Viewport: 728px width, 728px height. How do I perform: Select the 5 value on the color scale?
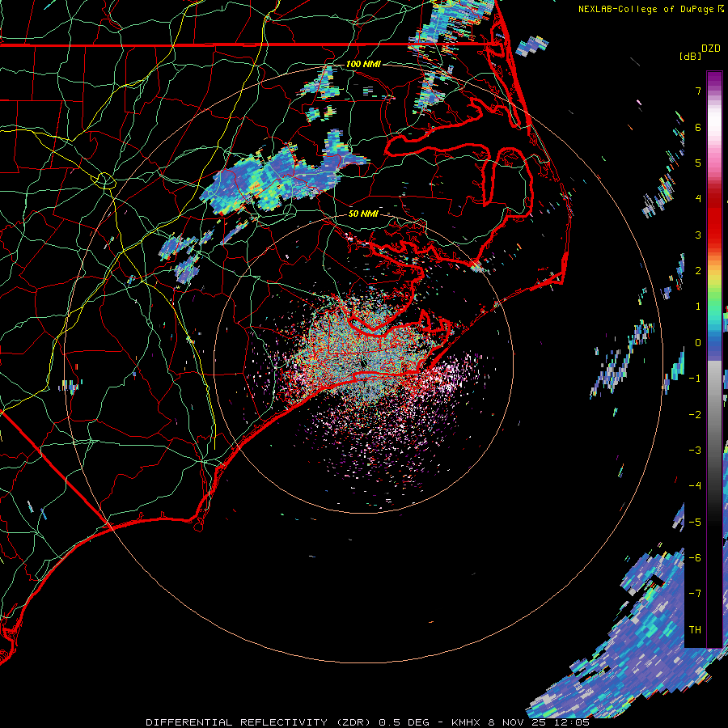(x=698, y=163)
